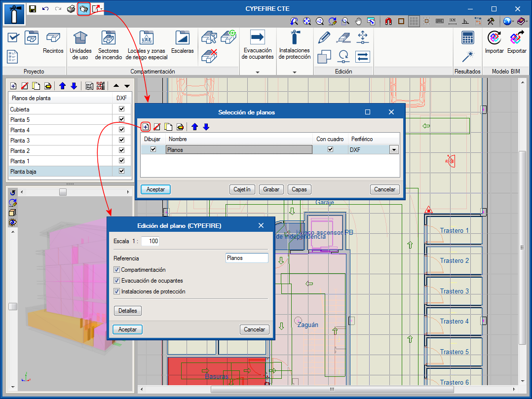The height and width of the screenshot is (399, 532).
Task: Toggle the Evacuación de ocupantes checkbox
Action: tap(117, 281)
